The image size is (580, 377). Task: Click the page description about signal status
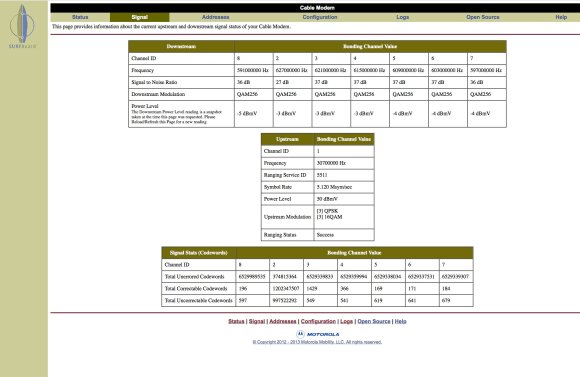coord(171,27)
